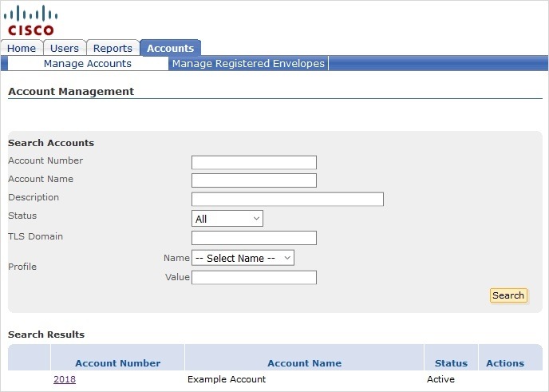Focus the Account Number search field
The height and width of the screenshot is (392, 549).
pos(254,162)
